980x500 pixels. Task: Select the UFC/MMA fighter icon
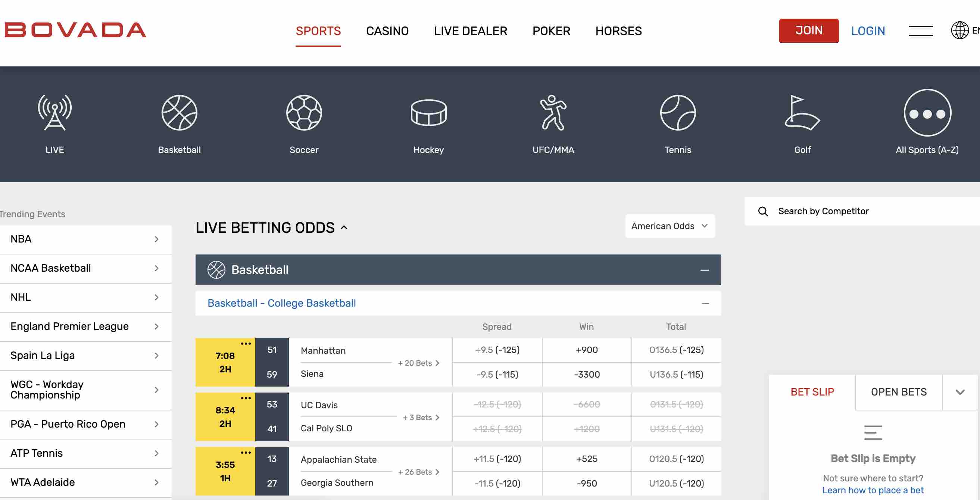point(553,113)
